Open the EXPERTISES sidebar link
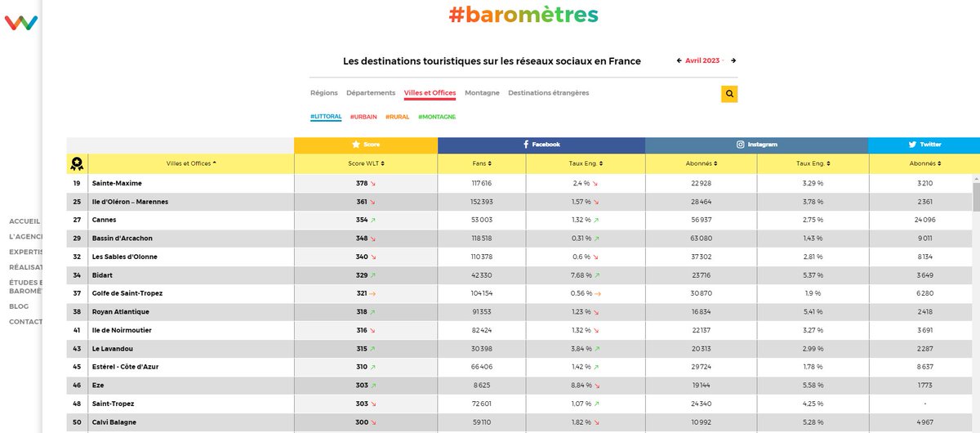980x433 pixels. pos(24,252)
